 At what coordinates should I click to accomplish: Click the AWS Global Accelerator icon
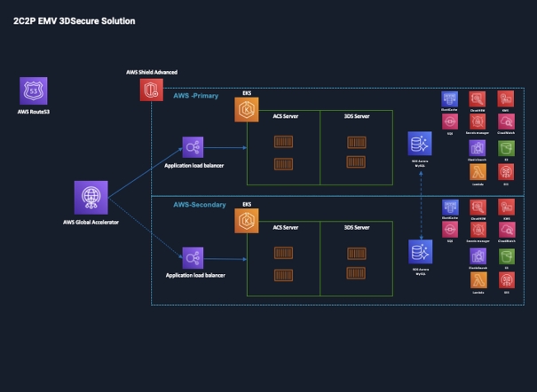point(91,197)
